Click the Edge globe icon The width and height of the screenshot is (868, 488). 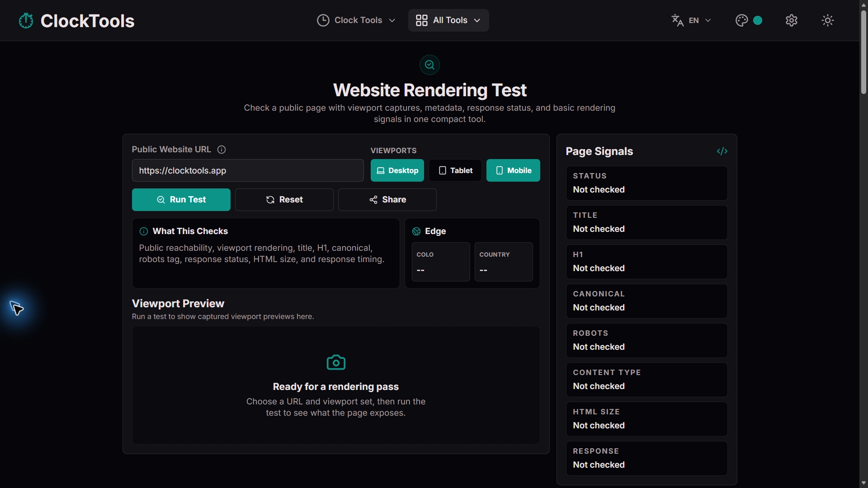tap(416, 231)
